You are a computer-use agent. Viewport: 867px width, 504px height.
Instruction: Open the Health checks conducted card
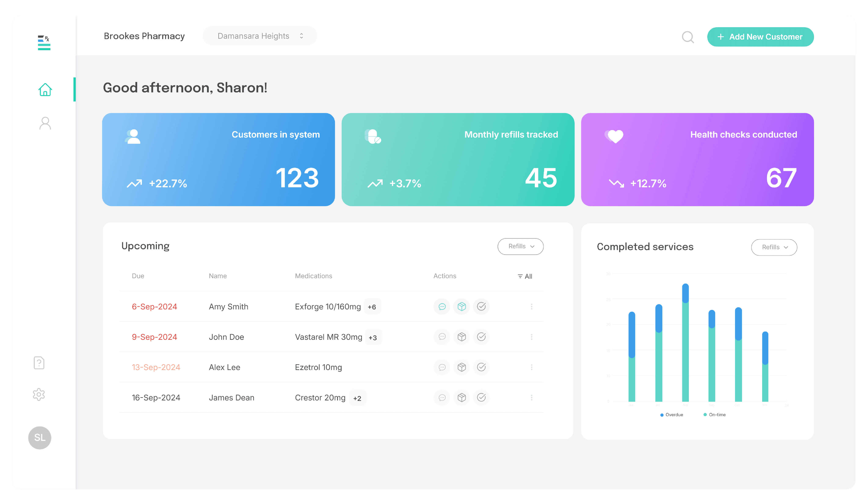click(x=697, y=159)
